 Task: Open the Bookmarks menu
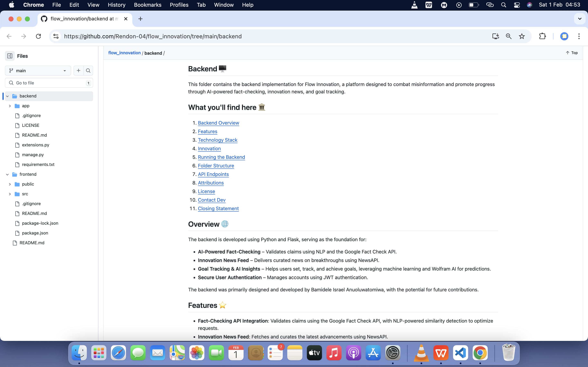[x=147, y=5]
